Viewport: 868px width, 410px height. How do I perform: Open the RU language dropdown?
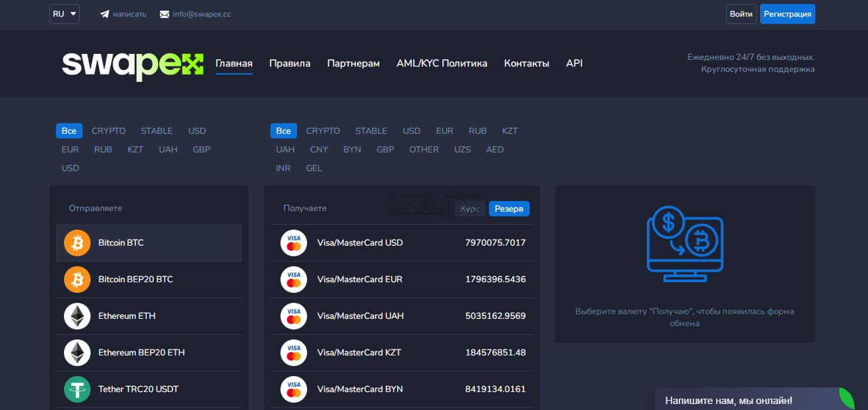65,14
